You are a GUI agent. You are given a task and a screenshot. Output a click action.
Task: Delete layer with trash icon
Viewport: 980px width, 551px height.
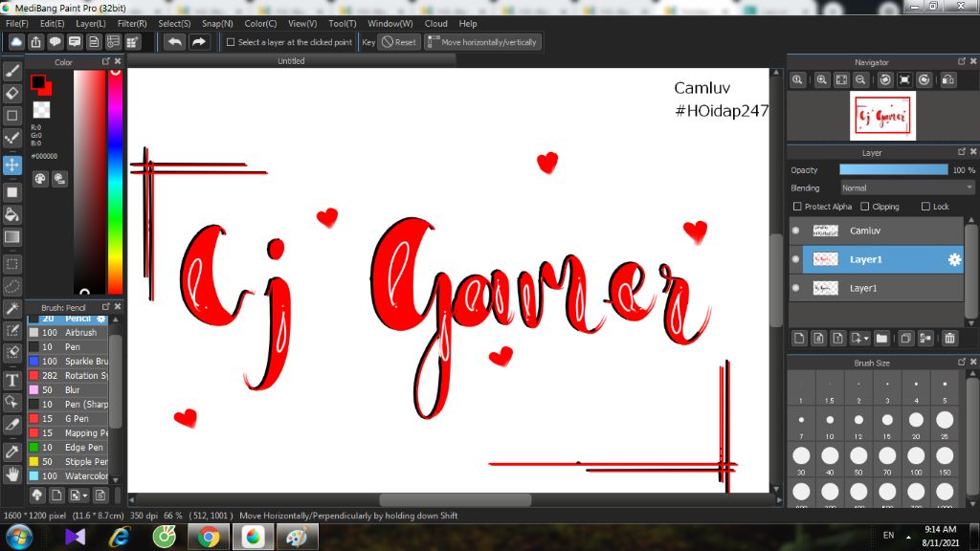coord(950,338)
